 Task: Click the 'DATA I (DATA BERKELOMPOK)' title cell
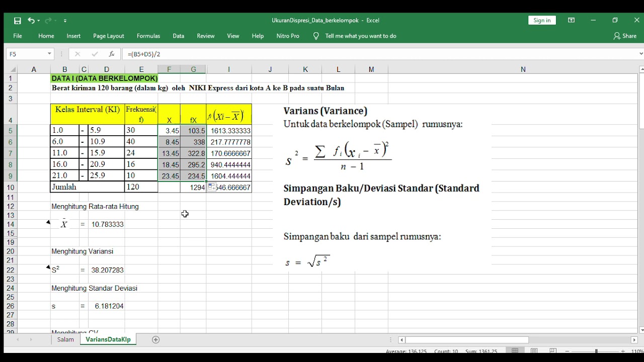click(104, 78)
